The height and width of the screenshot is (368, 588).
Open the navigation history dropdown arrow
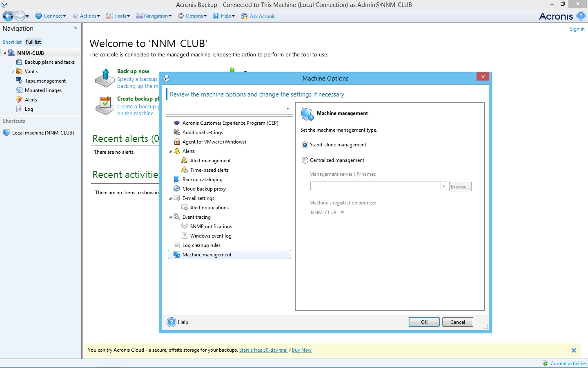pos(27,16)
